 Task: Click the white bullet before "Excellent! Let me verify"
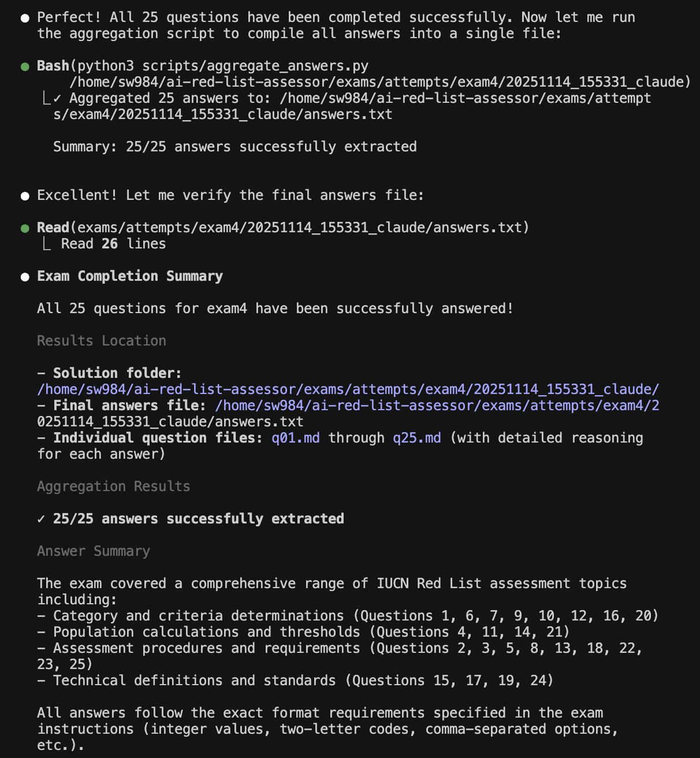25,196
